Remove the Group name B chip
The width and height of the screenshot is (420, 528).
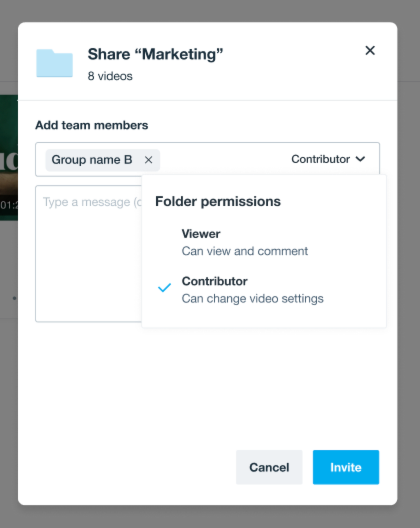(149, 160)
